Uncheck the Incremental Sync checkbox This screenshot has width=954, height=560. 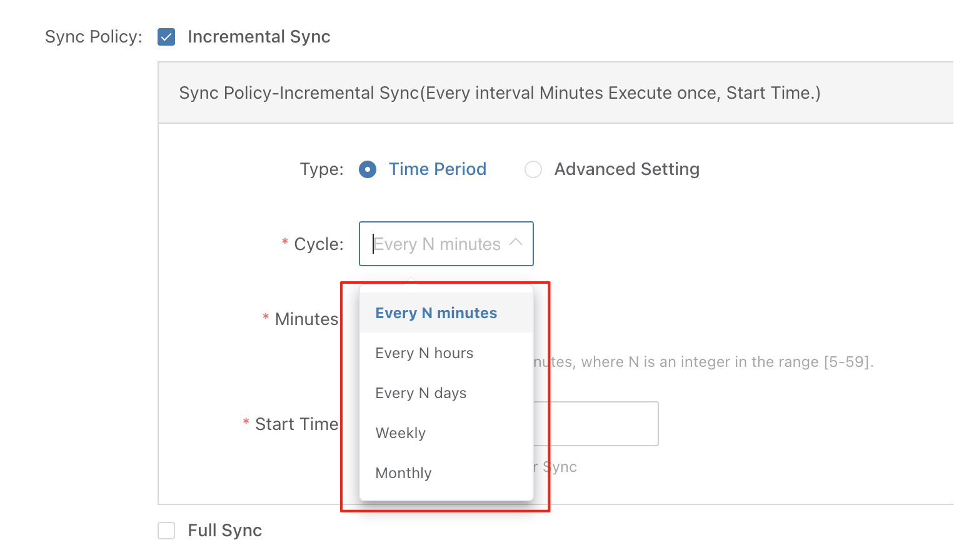(166, 37)
